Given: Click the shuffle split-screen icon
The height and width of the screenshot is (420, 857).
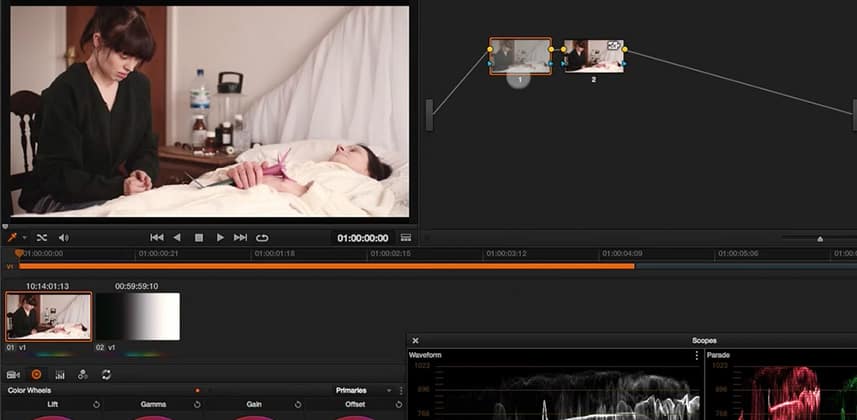Looking at the screenshot, I should pos(42,237).
